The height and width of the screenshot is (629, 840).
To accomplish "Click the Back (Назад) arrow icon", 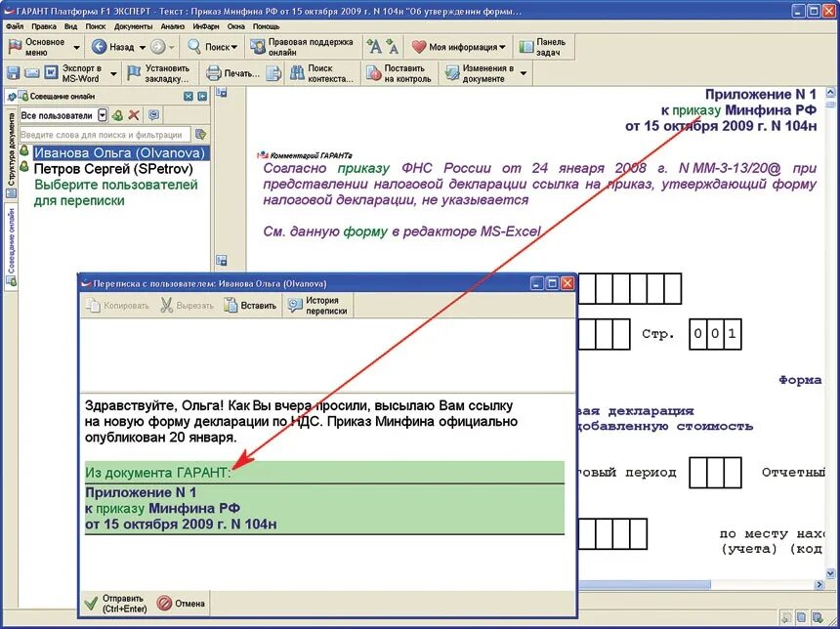I will [x=99, y=47].
